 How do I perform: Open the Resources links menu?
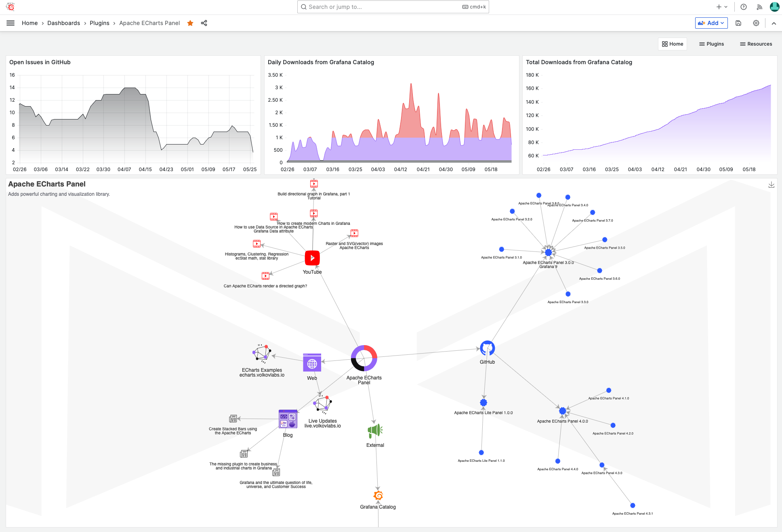(756, 44)
